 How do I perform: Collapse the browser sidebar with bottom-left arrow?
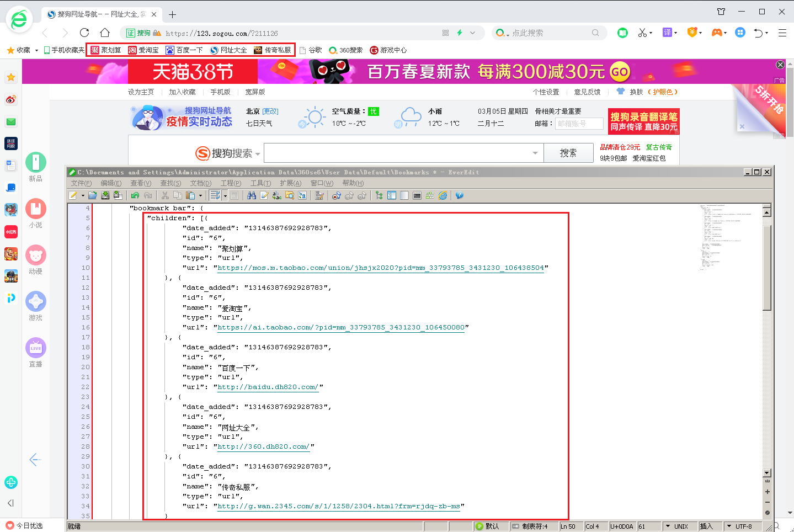(x=10, y=503)
